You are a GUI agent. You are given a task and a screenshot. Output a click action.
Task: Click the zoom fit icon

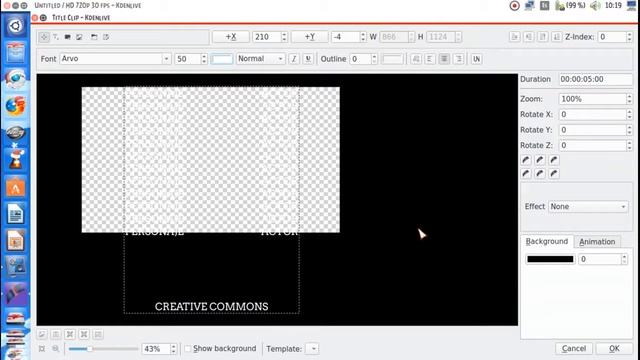tap(42, 349)
